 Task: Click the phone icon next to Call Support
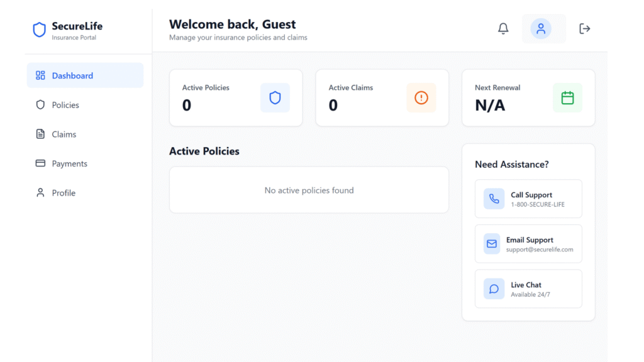pyautogui.click(x=494, y=198)
